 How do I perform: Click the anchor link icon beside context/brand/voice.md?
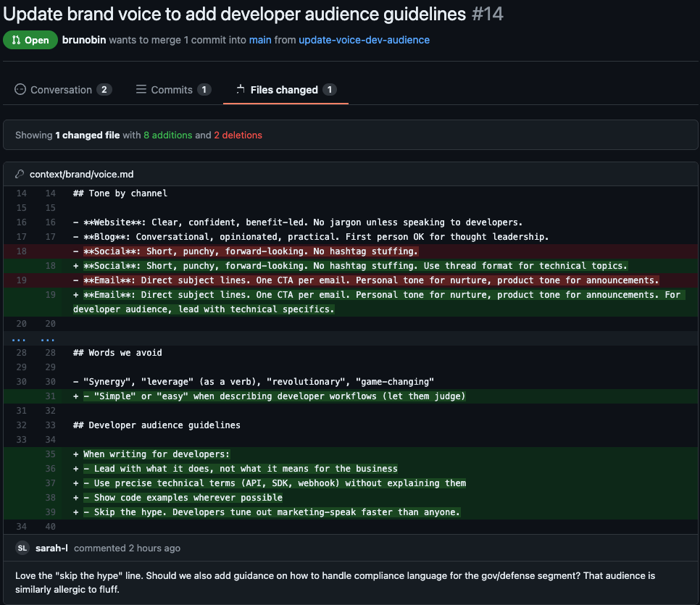pyautogui.click(x=19, y=174)
